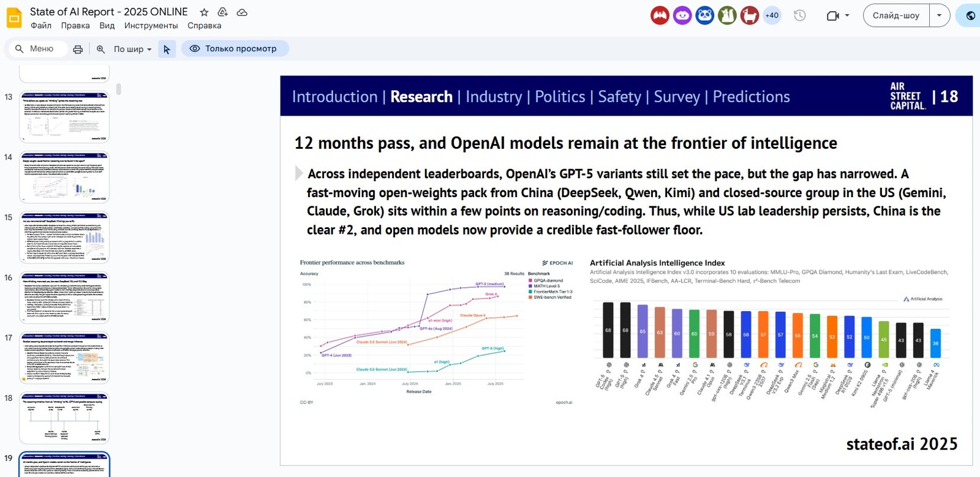Click the zoom magnifier icon
The image size is (980, 477).
click(100, 49)
